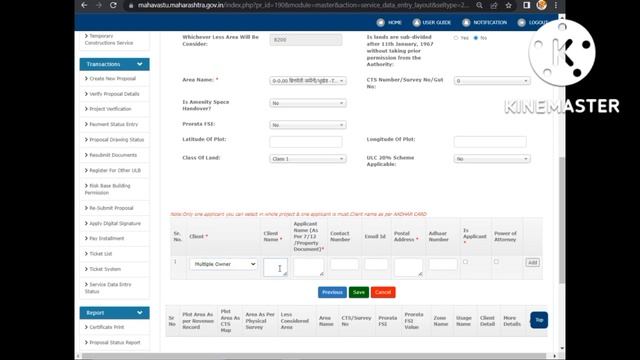Image resolution: width=640 pixels, height=360 pixels.
Task: Collapse the Transactions sidebar section
Action: tap(114, 64)
